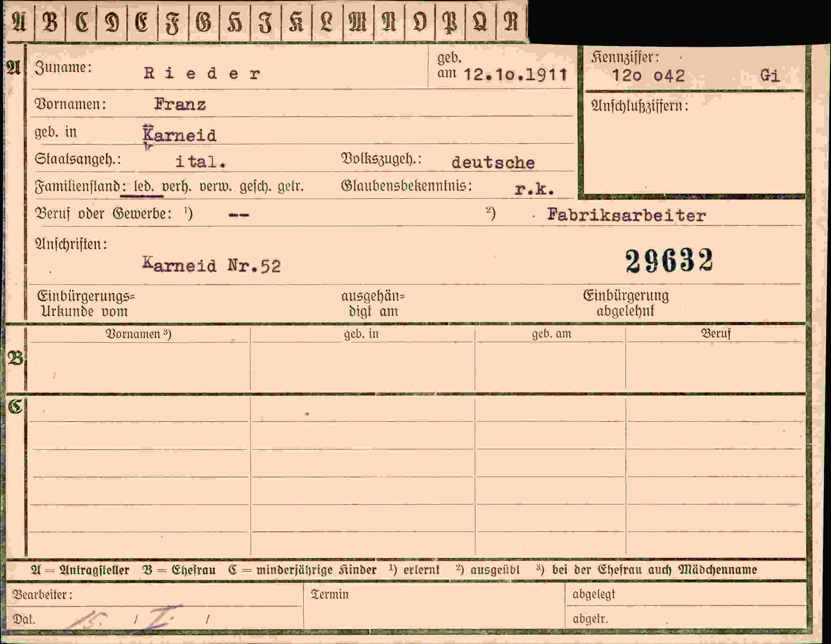
Task: Click the stamped number '29632'
Action: (669, 261)
